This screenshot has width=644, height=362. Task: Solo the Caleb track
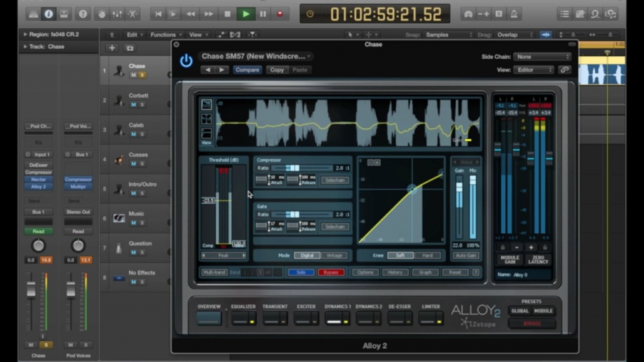(142, 134)
